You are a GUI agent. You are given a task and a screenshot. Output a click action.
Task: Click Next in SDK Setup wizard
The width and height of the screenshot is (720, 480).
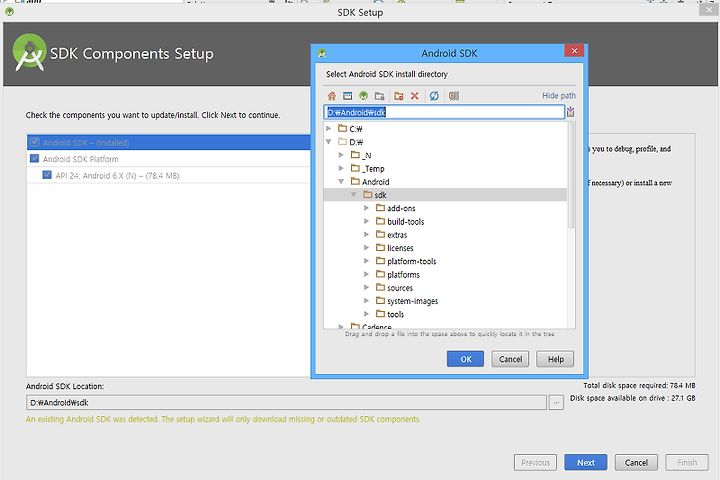[585, 462]
